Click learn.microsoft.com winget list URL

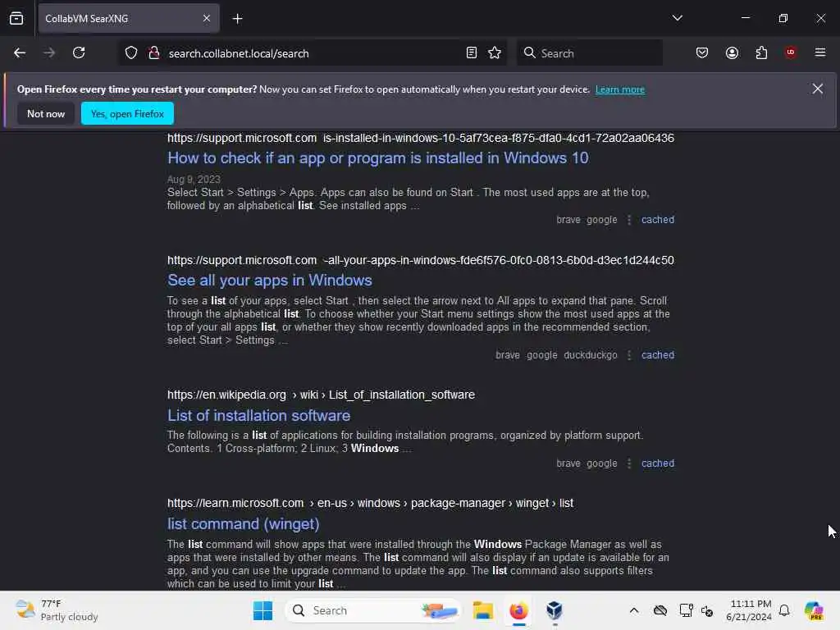pos(370,503)
